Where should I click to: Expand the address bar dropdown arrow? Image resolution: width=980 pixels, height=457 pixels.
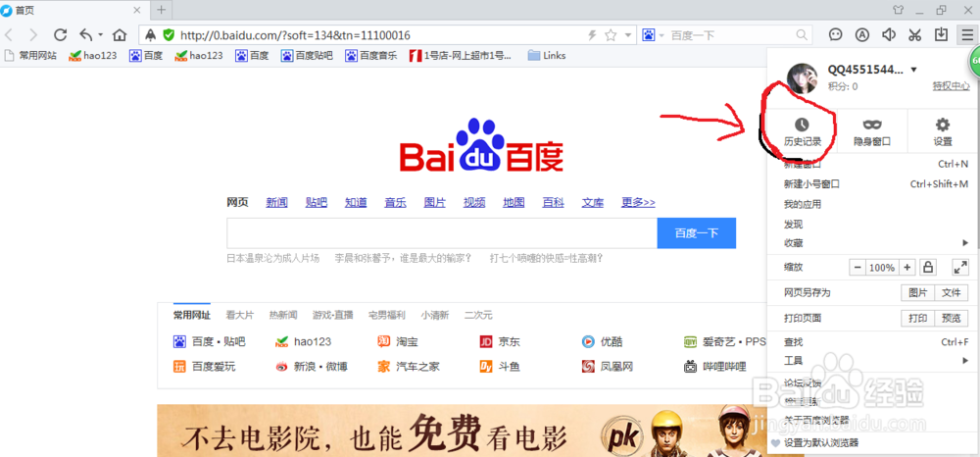[x=628, y=35]
